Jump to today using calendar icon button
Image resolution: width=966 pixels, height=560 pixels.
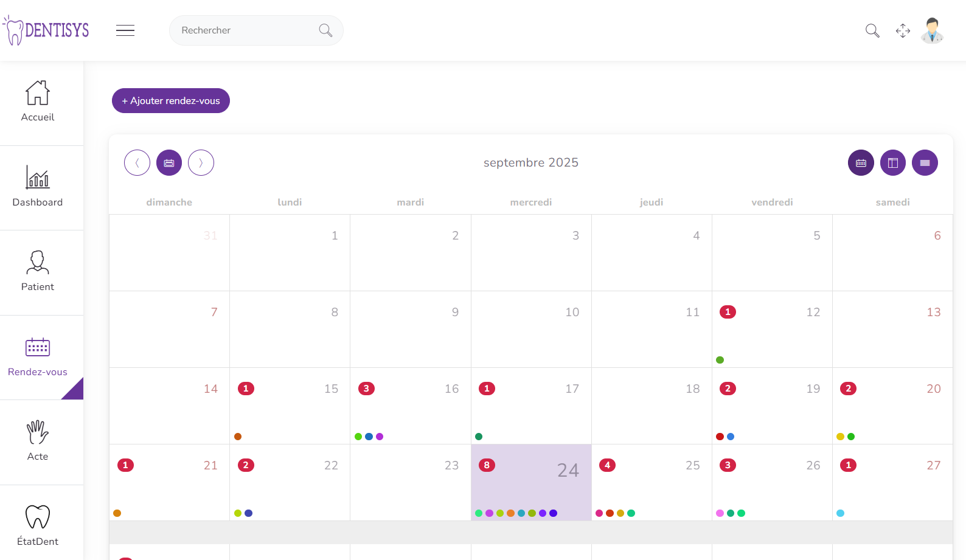[x=169, y=163]
